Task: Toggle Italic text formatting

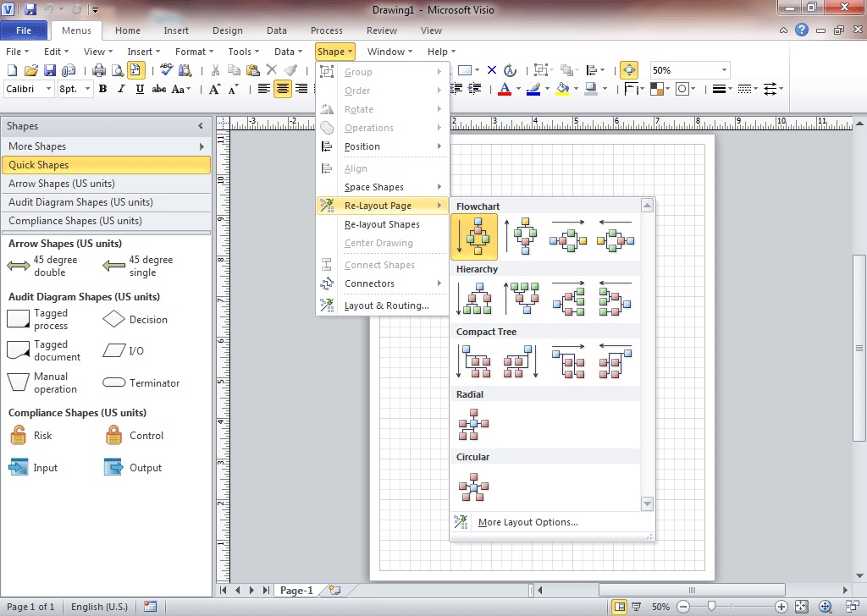Action: pos(121,89)
